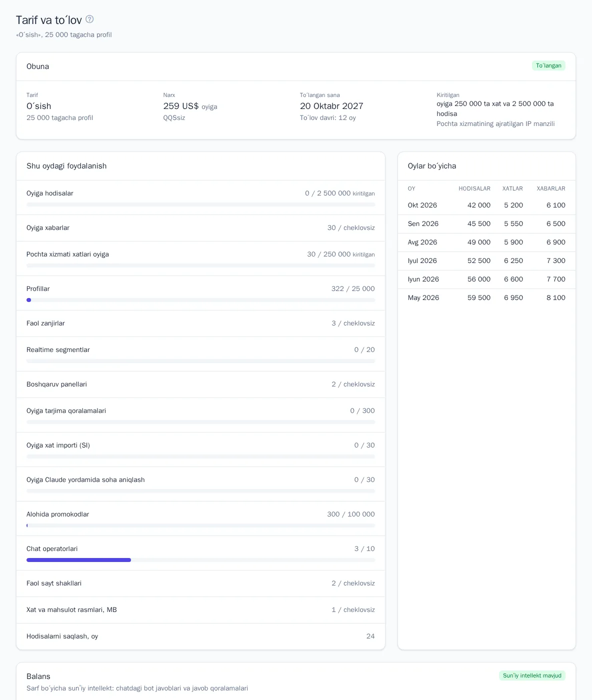
Task: Click the HODISALAR column header
Action: [x=474, y=188]
